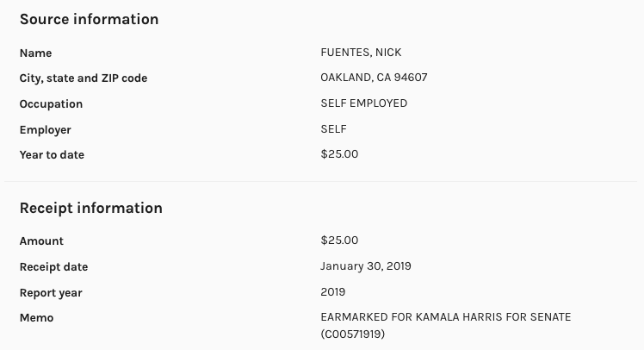This screenshot has height=350, width=644.
Task: Click the Report year label
Action: click(51, 293)
